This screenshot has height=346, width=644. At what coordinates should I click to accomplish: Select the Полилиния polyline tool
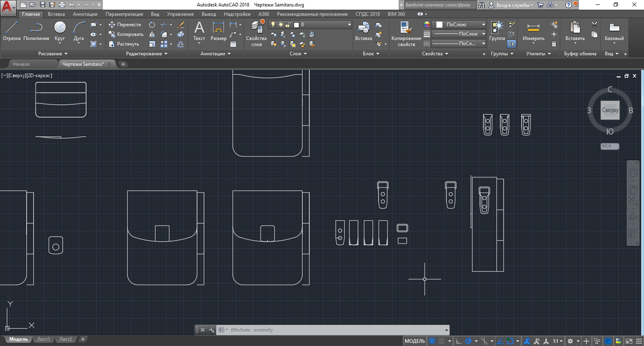[36, 31]
